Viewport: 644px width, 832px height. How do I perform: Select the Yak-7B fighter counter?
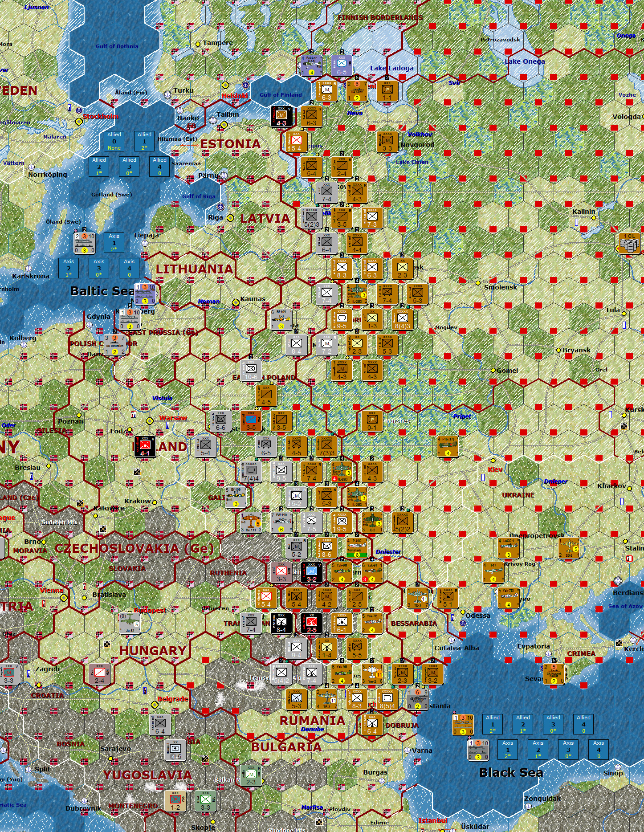[x=372, y=624]
